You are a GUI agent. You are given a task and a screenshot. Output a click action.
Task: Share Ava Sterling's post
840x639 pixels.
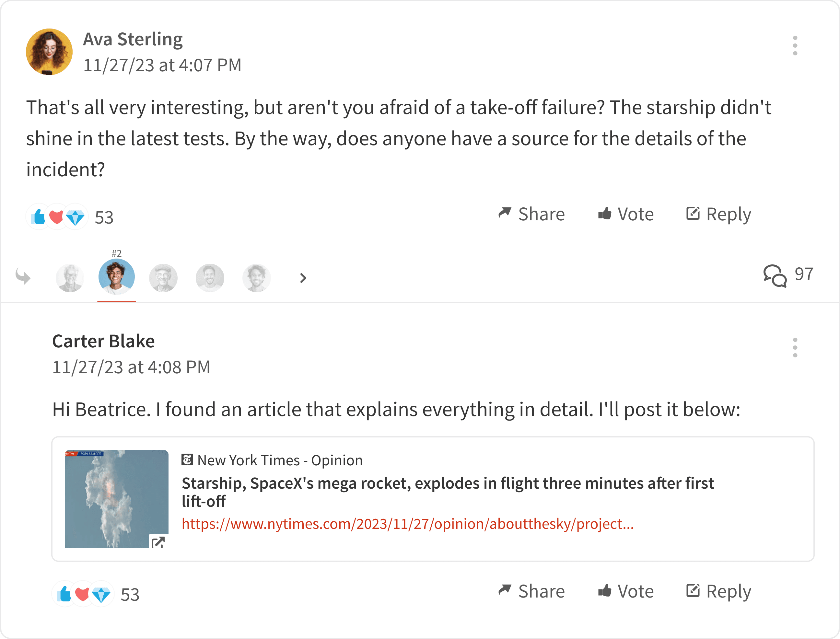click(x=531, y=214)
